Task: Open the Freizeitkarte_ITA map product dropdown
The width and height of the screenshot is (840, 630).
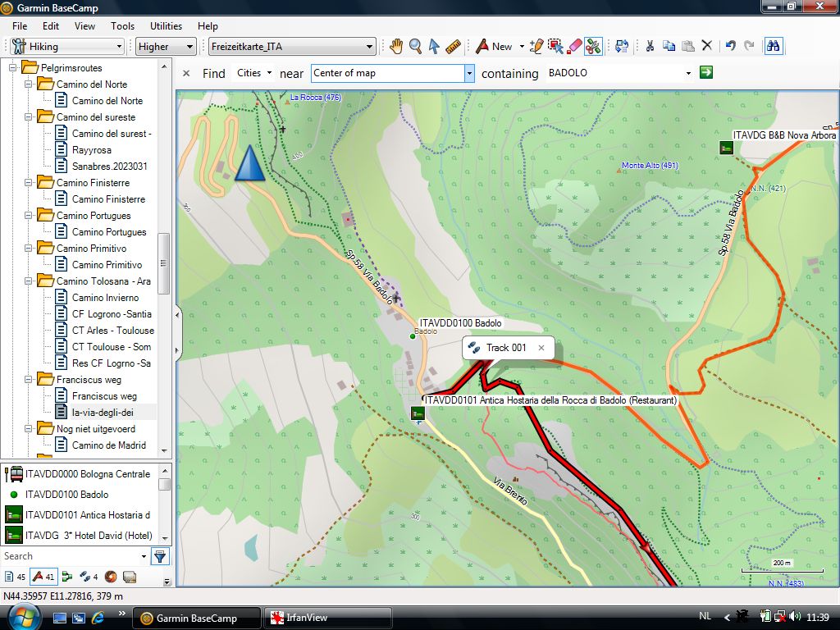Action: click(x=291, y=47)
